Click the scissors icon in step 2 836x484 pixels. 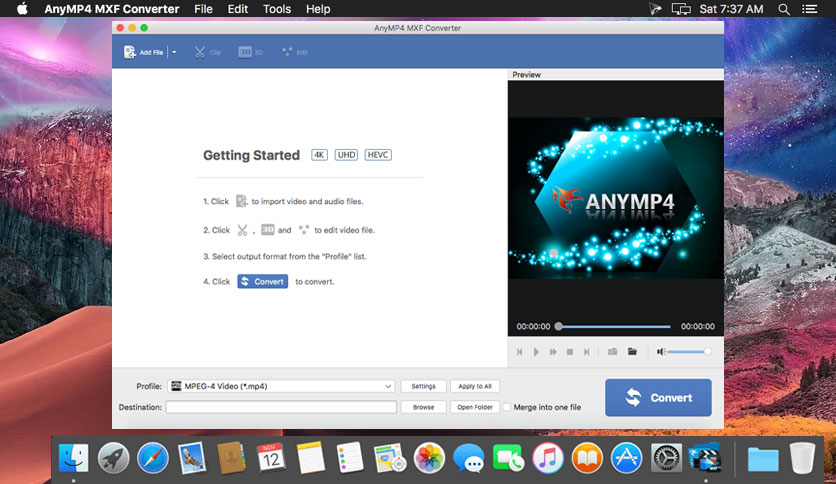click(242, 230)
